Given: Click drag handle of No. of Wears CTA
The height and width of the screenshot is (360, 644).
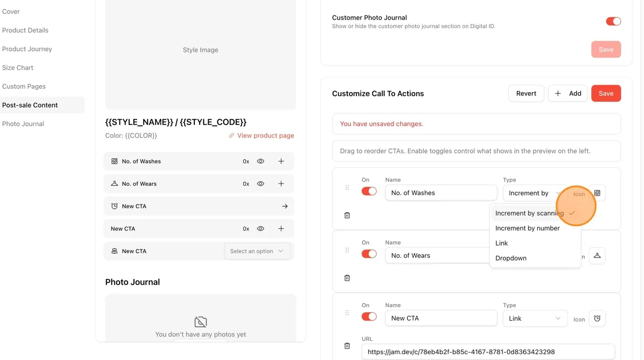Looking at the screenshot, I should pyautogui.click(x=347, y=250).
